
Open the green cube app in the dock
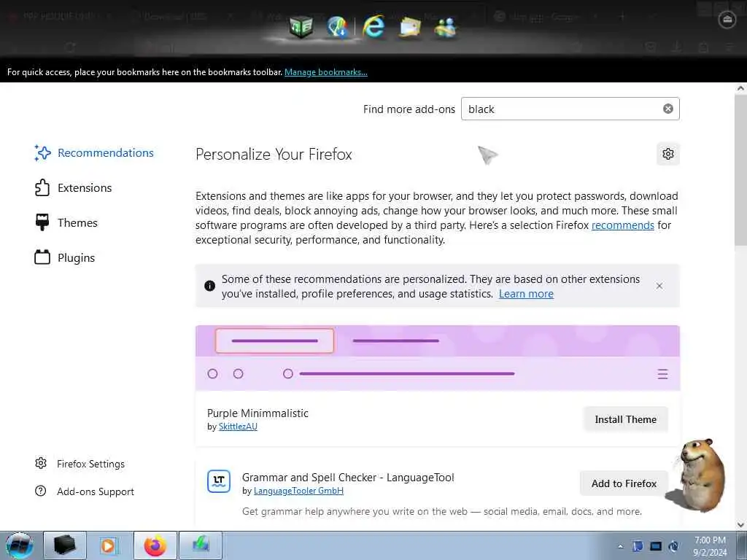pyautogui.click(x=301, y=26)
